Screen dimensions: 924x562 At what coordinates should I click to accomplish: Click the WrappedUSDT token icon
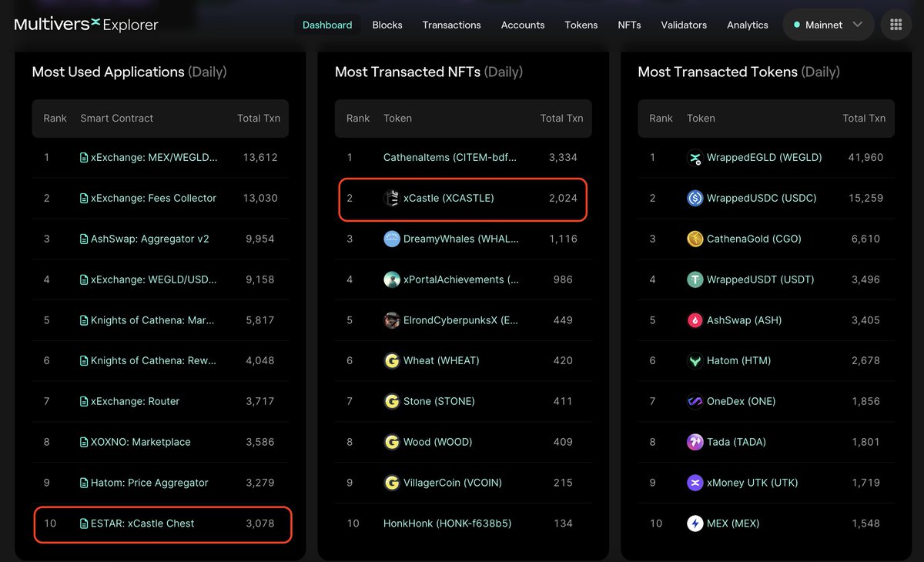pos(695,279)
